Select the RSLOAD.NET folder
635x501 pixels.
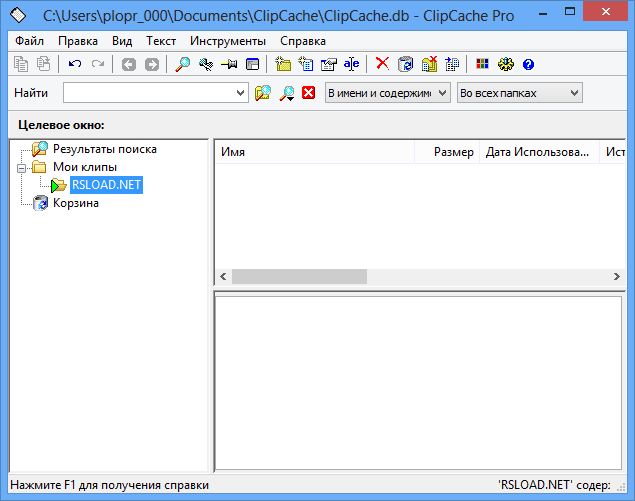(x=106, y=185)
